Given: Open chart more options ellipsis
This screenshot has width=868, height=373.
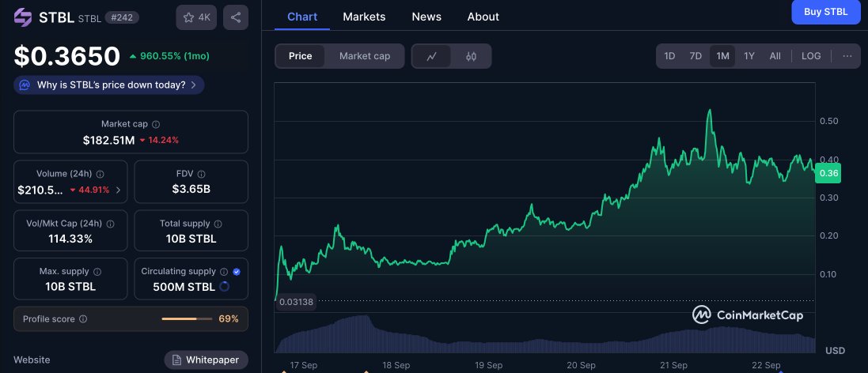Looking at the screenshot, I should click(847, 56).
